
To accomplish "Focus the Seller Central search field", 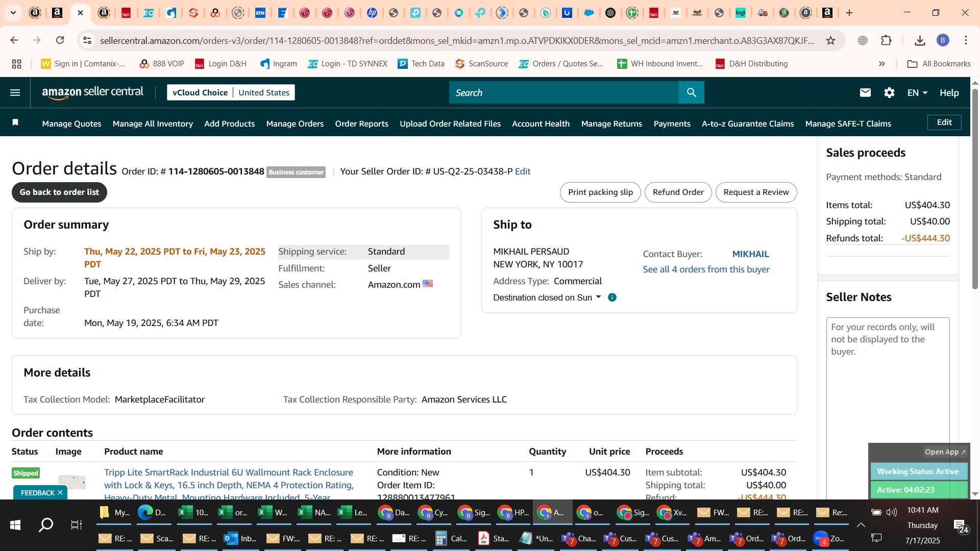I will point(564,92).
